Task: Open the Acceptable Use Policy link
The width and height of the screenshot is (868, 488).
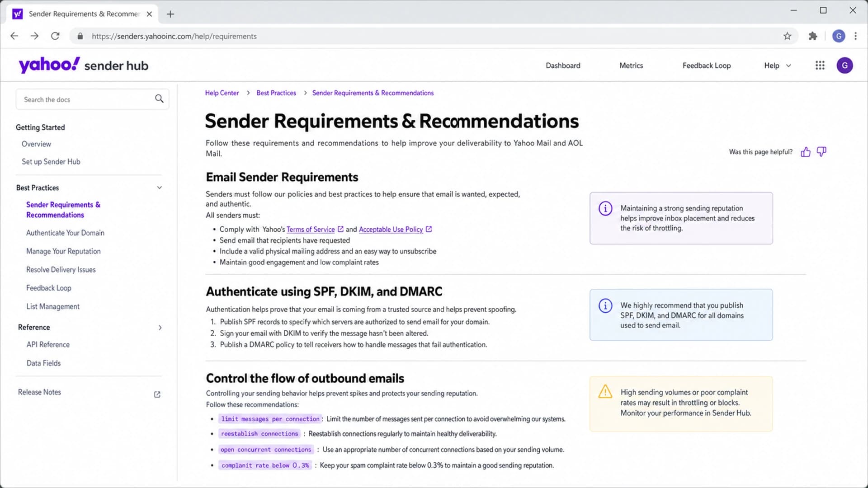Action: click(391, 229)
